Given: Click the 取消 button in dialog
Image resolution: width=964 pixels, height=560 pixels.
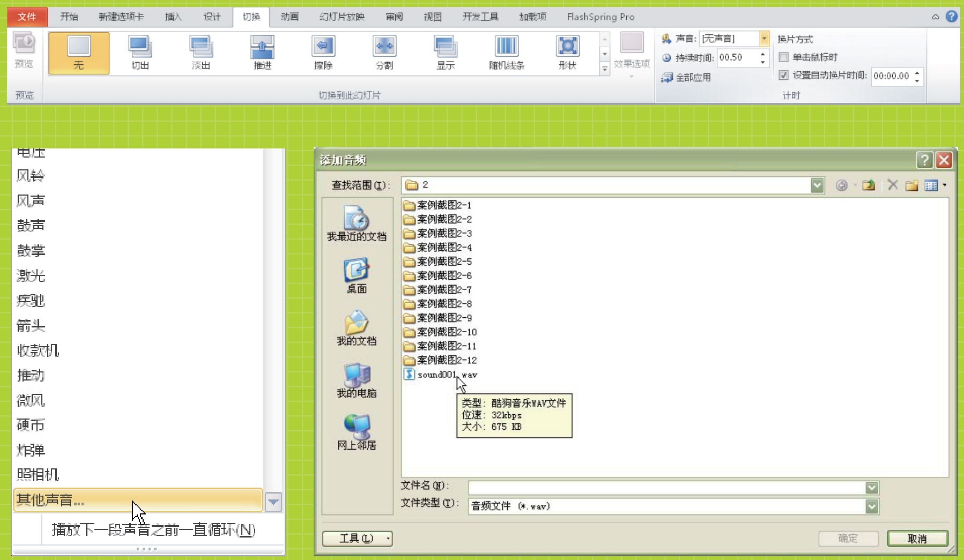Looking at the screenshot, I should pyautogui.click(x=917, y=539).
